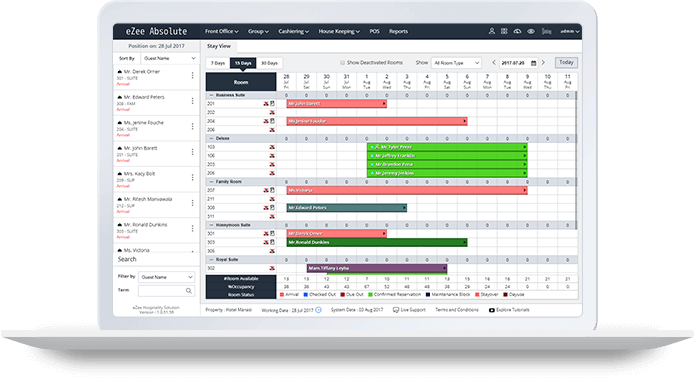The height and width of the screenshot is (381, 694).
Task: Click the dirty-room status icon for room 311
Action: click(272, 216)
